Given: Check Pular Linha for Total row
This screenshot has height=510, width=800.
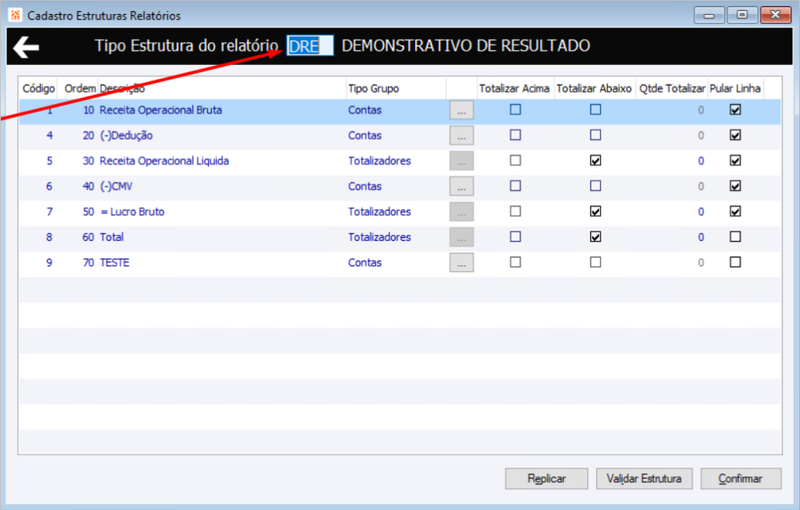Looking at the screenshot, I should click(735, 237).
